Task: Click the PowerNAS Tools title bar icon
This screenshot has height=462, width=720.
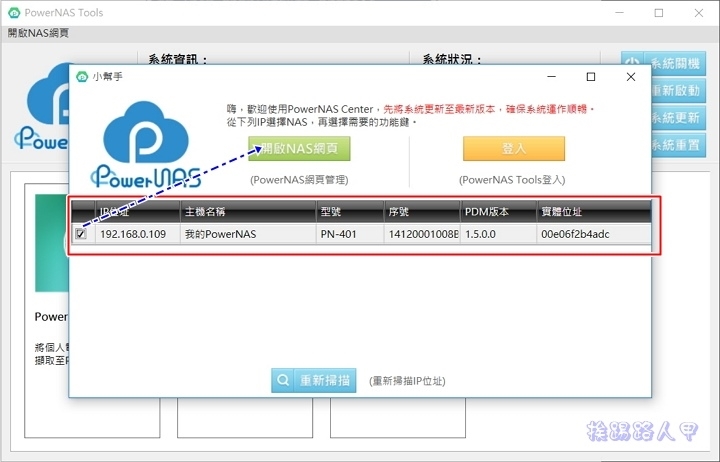Action: (x=12, y=13)
